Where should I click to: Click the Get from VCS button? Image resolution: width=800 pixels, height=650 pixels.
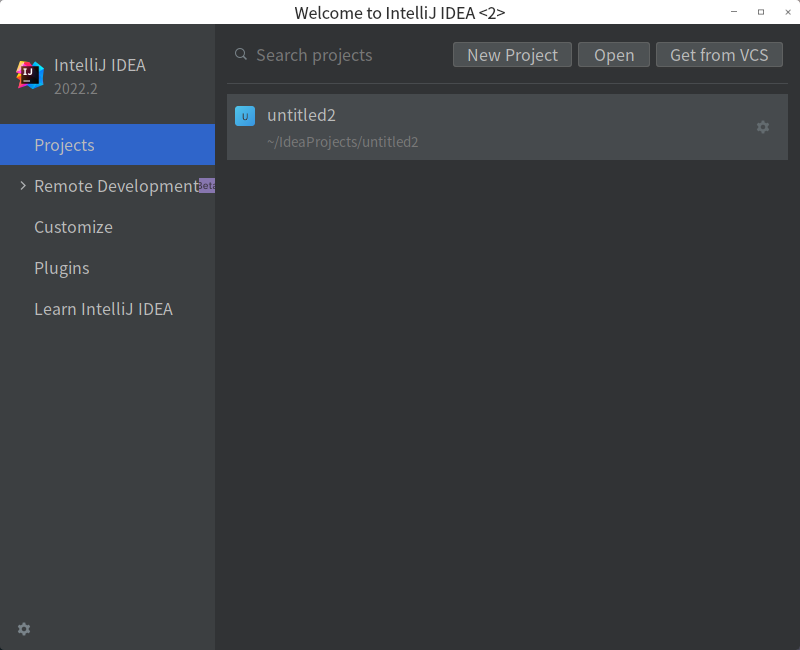(x=719, y=55)
